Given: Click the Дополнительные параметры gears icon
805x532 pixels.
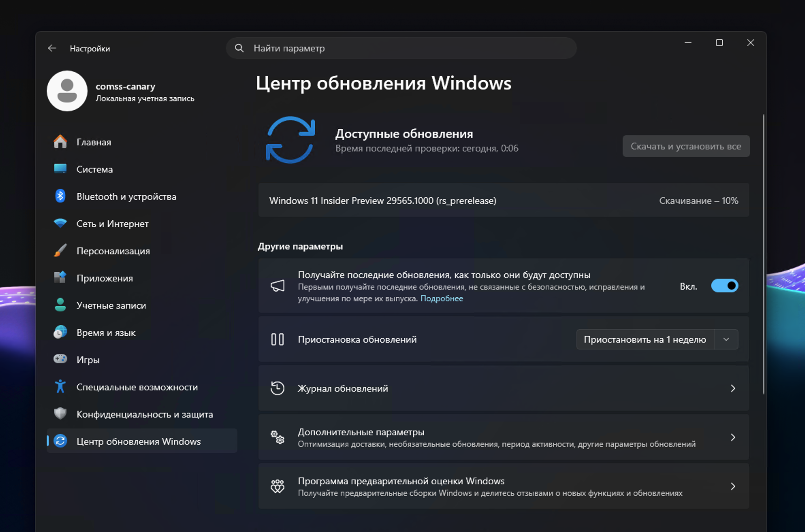Looking at the screenshot, I should click(277, 437).
